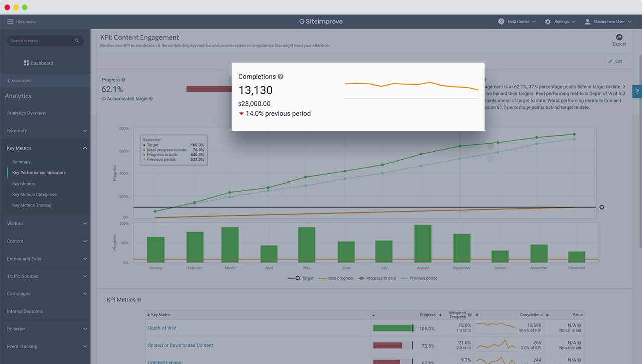The height and width of the screenshot is (364, 642).
Task: Open the Depth of Visit metric link
Action: click(162, 328)
